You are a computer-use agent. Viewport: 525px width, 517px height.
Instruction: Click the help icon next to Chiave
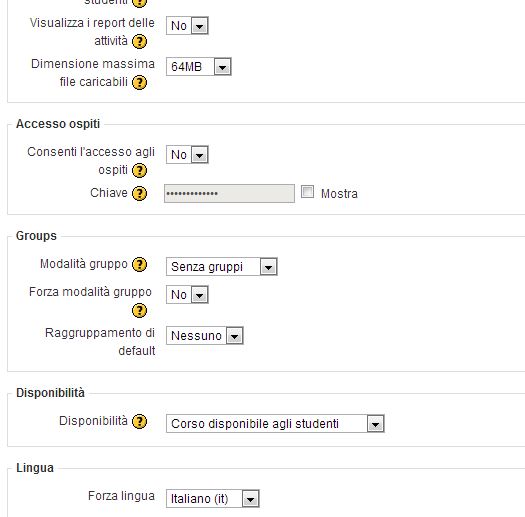coord(139,194)
